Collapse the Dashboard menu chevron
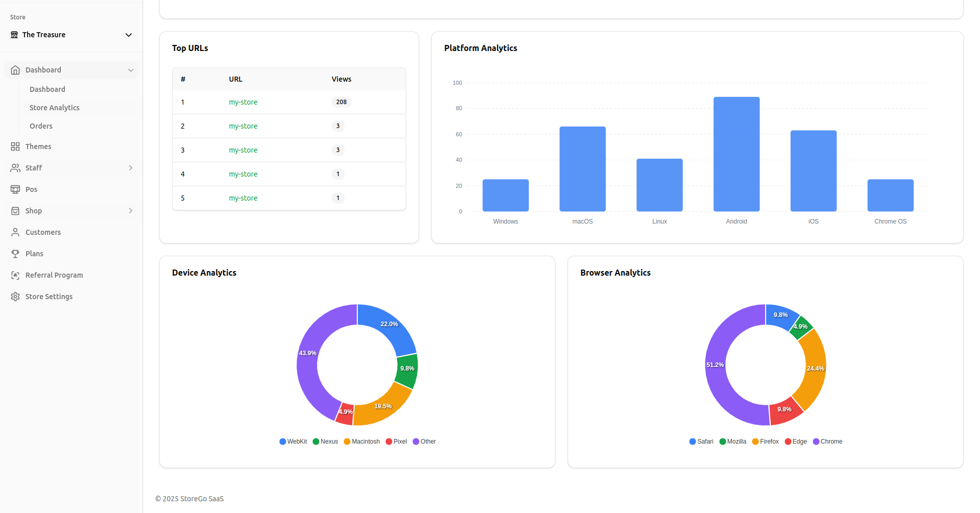Image resolution: width=980 pixels, height=513 pixels. click(131, 70)
